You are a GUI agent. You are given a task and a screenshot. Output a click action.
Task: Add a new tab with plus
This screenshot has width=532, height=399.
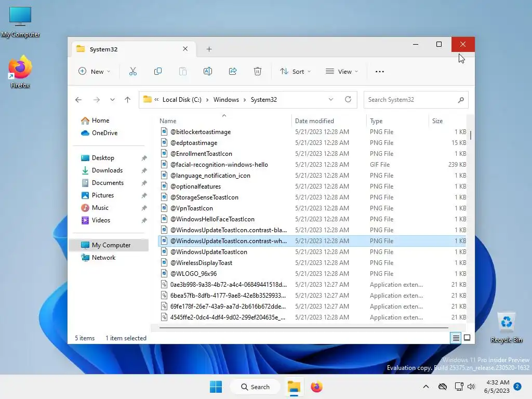click(209, 49)
